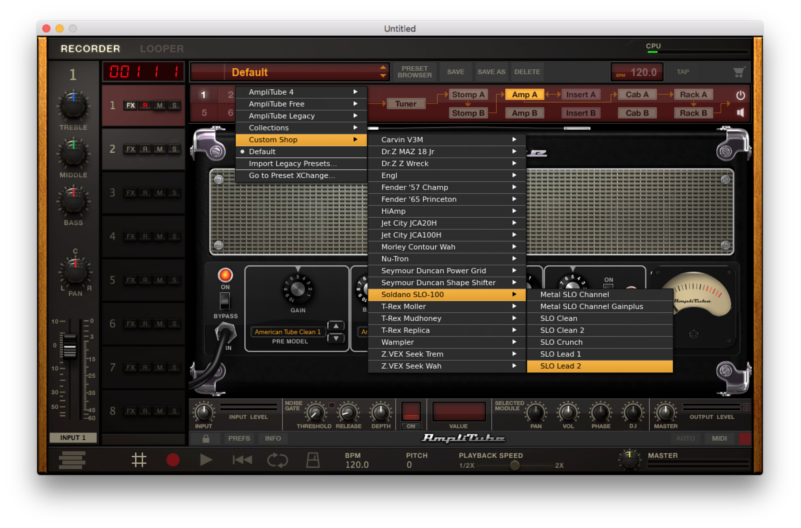Toggle the amp ON power light
Image resolution: width=801 pixels, height=528 pixels.
pos(225,275)
